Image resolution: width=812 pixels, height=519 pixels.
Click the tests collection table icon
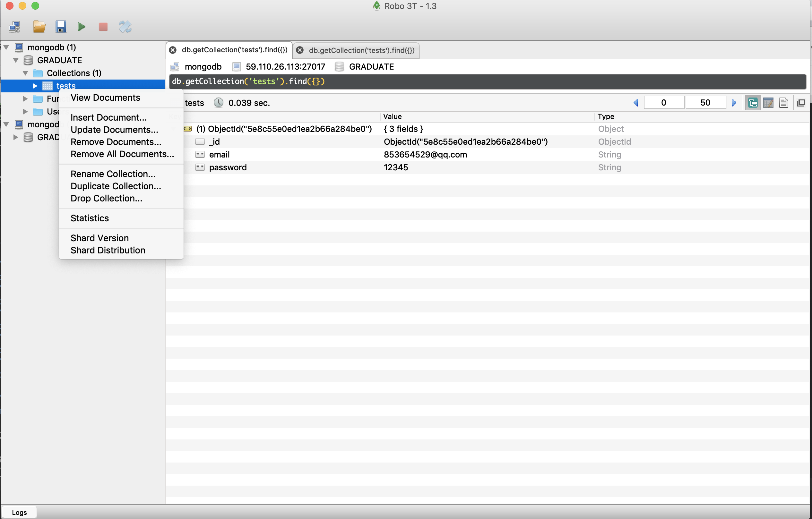47,86
